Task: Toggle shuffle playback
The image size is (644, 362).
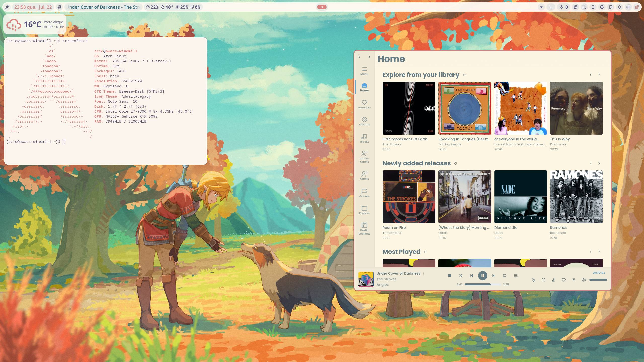Action: 460,276
